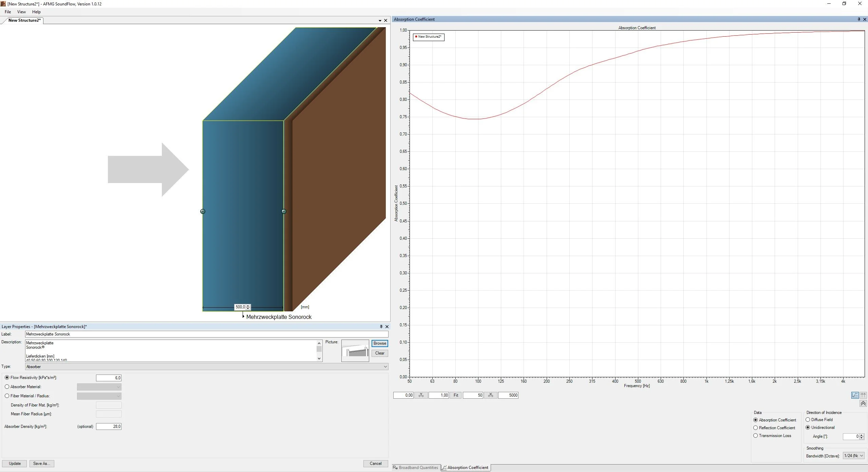
Task: Click the left add-layer plus handle
Action: tap(203, 211)
